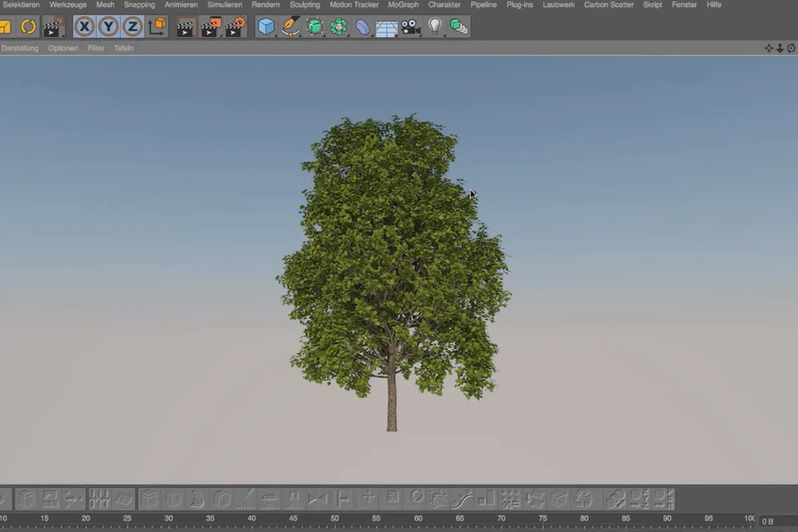Screen dimensions: 798x532
Task: Open the Sculpting menu
Action: tap(305, 5)
